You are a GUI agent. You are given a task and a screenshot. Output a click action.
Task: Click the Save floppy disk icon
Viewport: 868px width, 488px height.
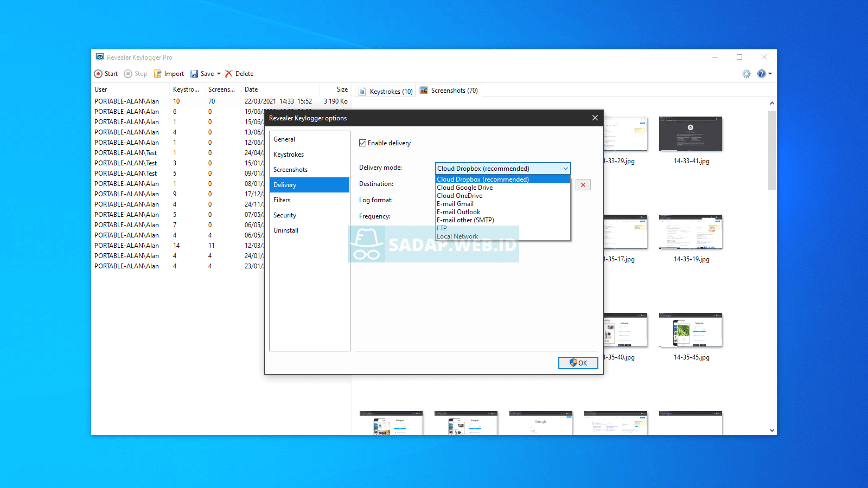coord(194,74)
